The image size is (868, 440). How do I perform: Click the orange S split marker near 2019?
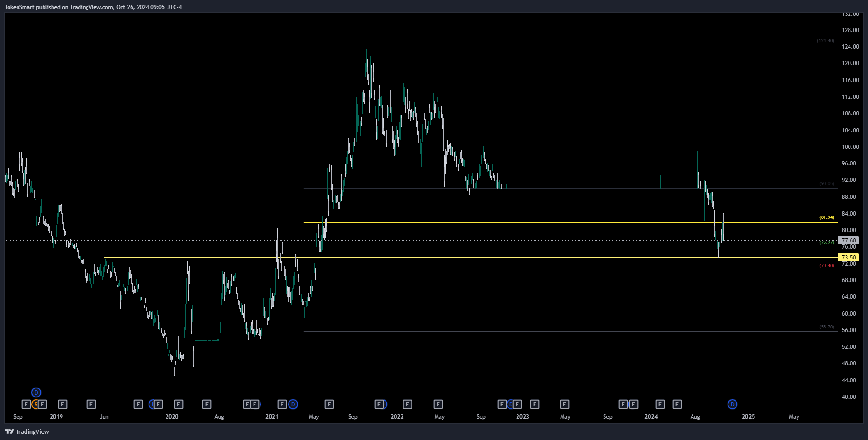[x=35, y=405]
